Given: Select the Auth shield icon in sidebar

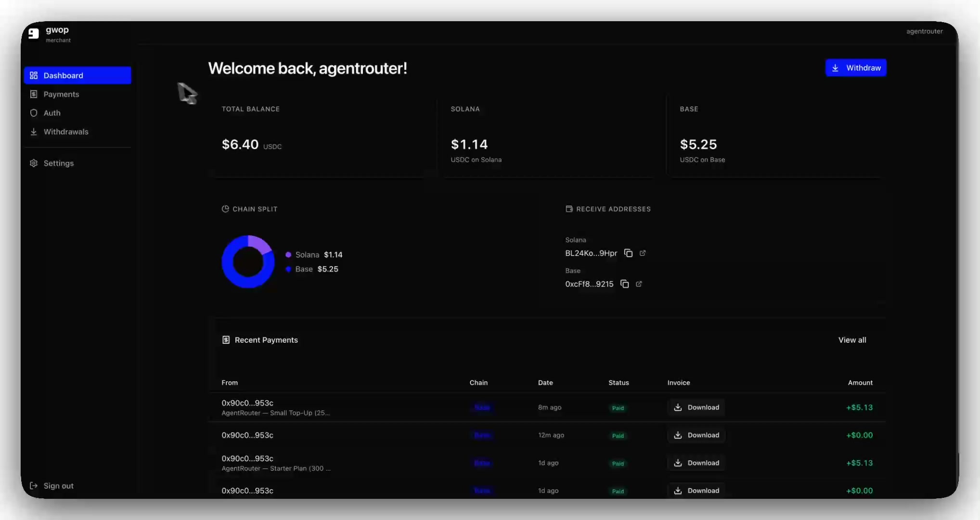Looking at the screenshot, I should pos(33,113).
